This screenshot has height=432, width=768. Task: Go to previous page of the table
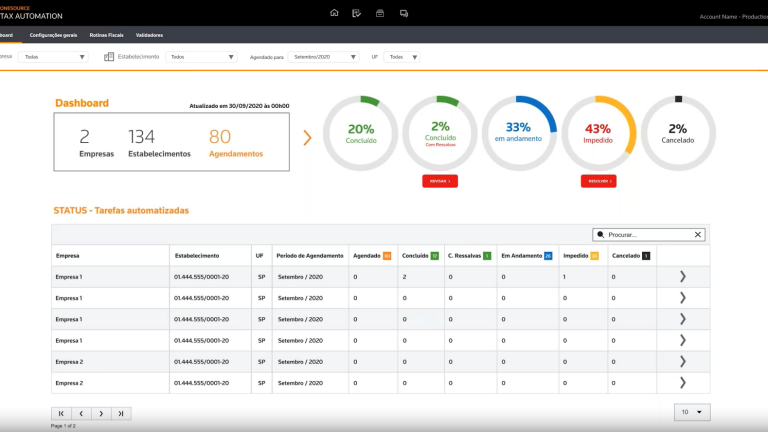(x=81, y=413)
